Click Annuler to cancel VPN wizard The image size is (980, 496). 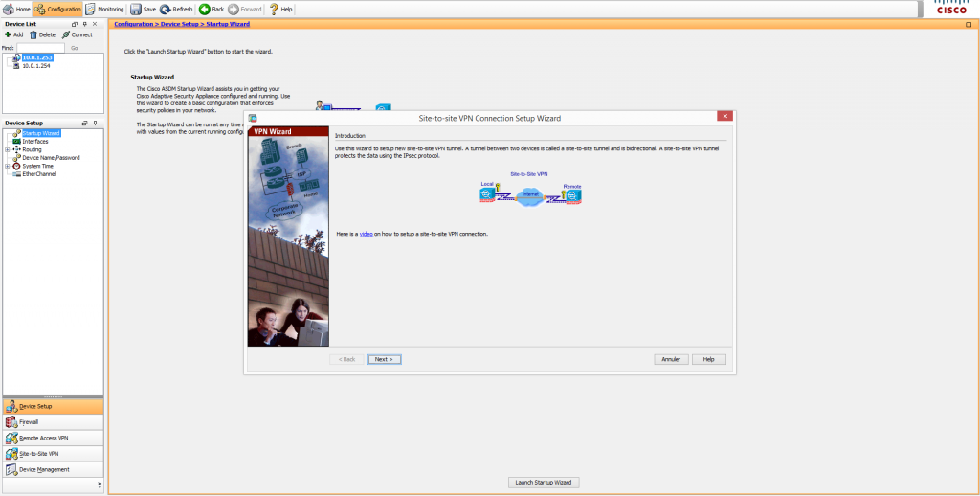671,360
